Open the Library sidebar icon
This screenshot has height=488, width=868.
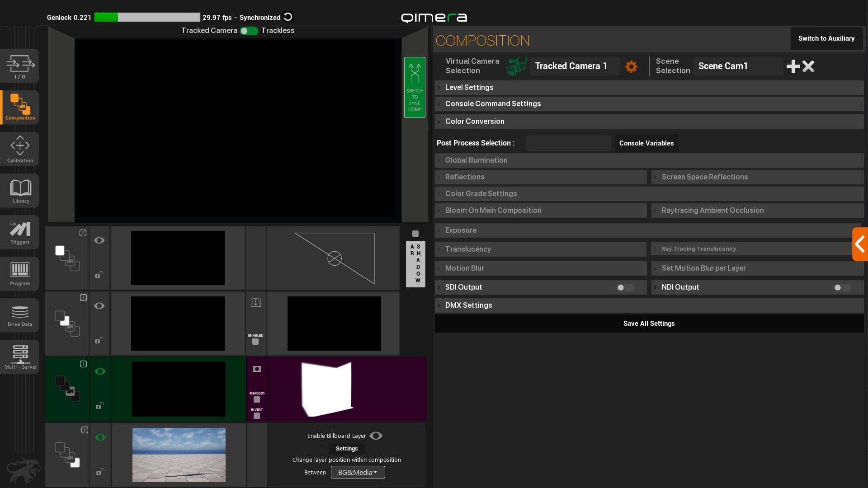click(20, 191)
